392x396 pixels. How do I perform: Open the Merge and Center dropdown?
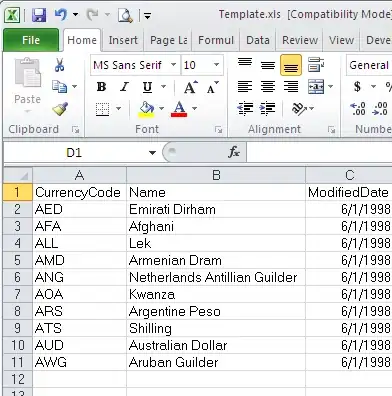[x=330, y=87]
